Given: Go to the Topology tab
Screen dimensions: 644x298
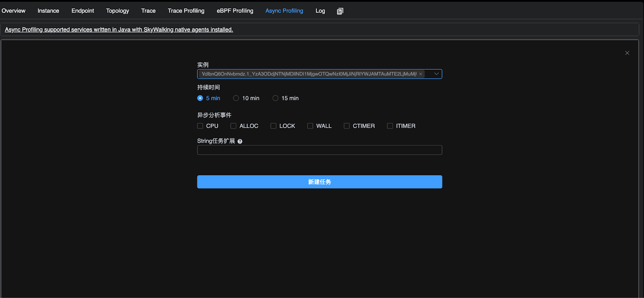Looking at the screenshot, I should pos(118,11).
